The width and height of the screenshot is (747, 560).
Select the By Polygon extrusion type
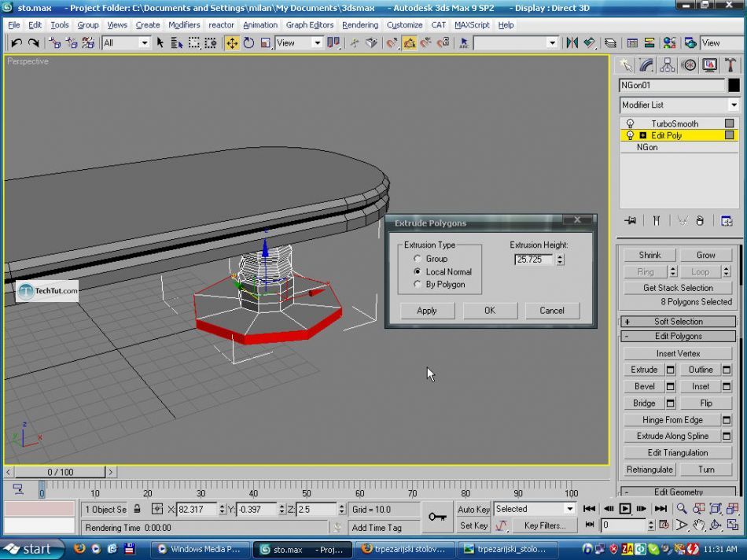(x=418, y=284)
